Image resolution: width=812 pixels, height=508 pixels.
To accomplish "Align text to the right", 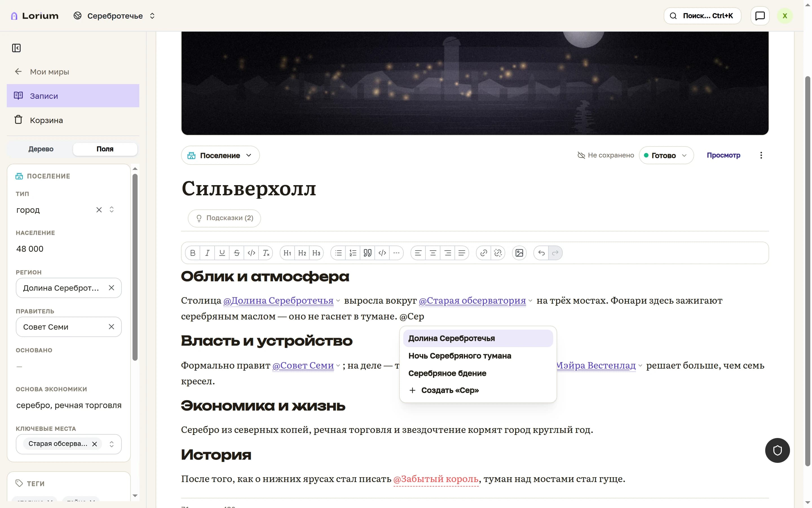I will pos(448,253).
